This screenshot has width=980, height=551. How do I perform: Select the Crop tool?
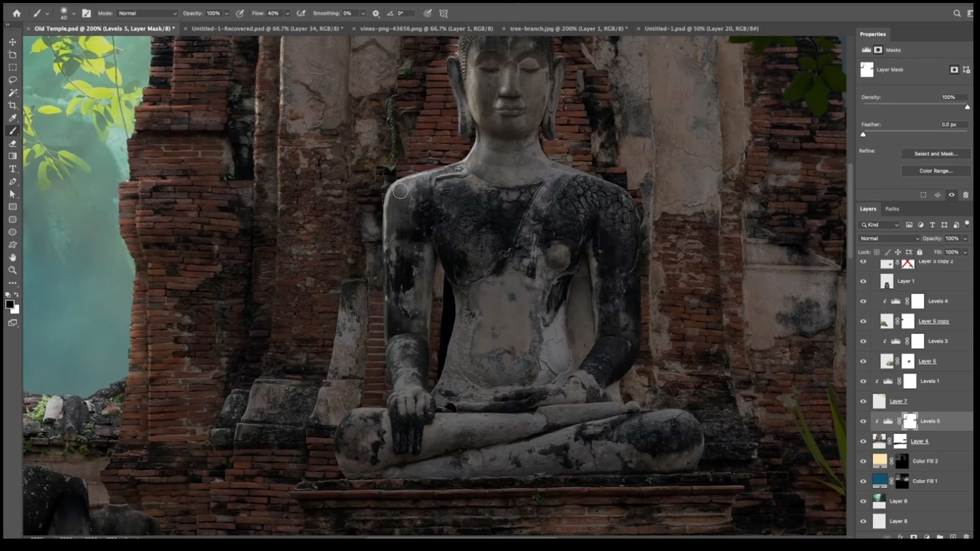pyautogui.click(x=13, y=106)
